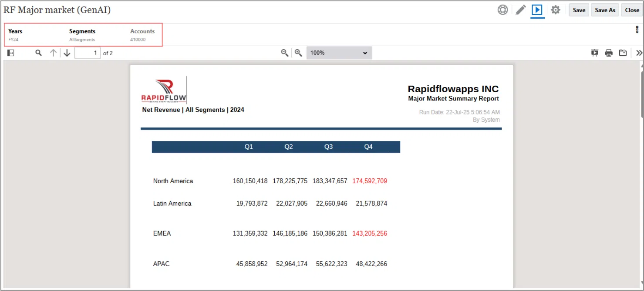This screenshot has width=644, height=291.
Task: Go to next page with down arrow
Action: click(67, 53)
